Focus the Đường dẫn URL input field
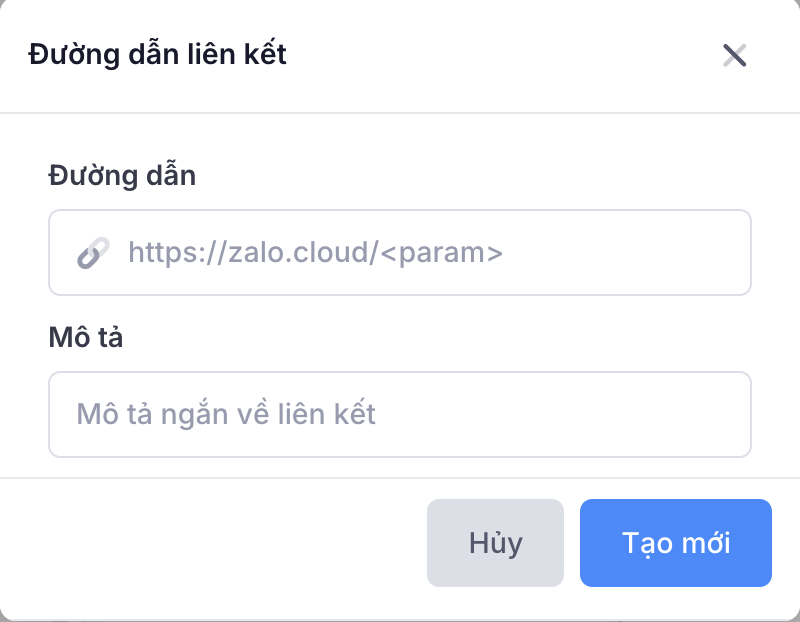 420,253
